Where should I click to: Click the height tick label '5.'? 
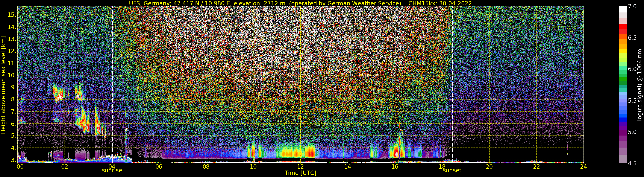point(13,136)
